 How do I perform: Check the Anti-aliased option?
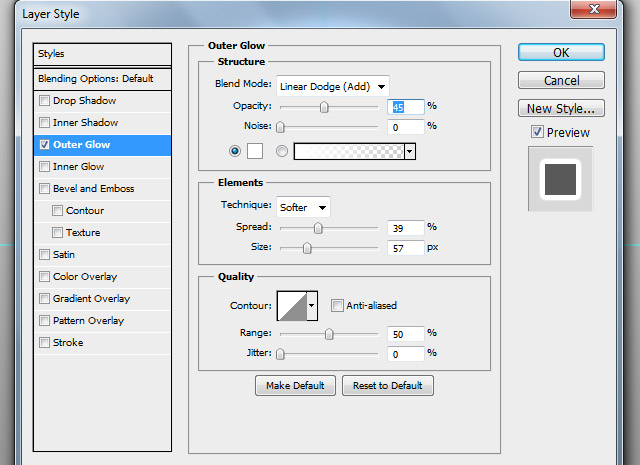tap(337, 305)
